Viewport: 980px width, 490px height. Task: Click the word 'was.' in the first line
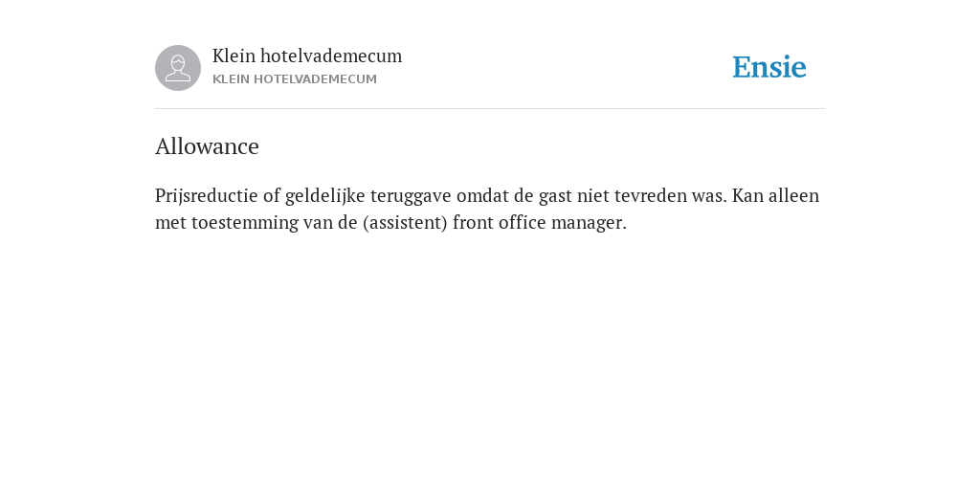[709, 196]
